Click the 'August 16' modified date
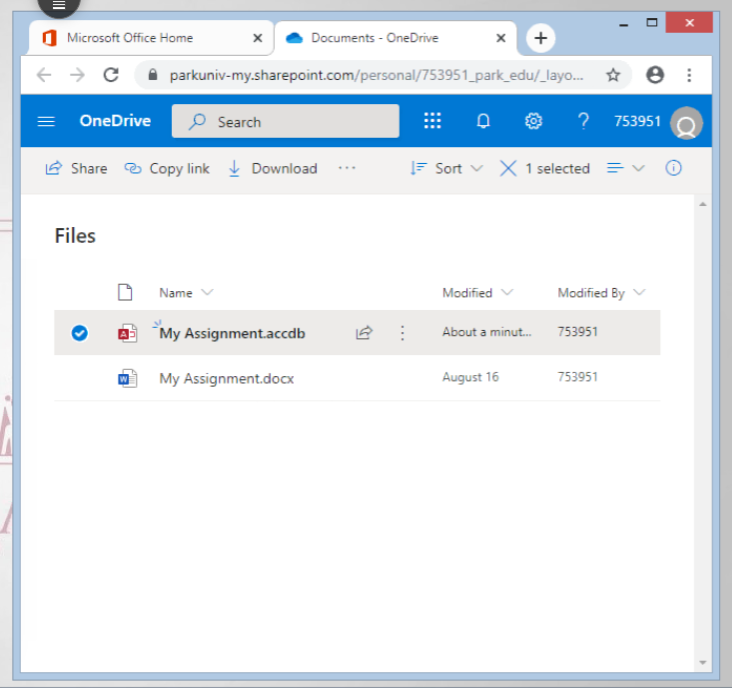 [x=470, y=377]
